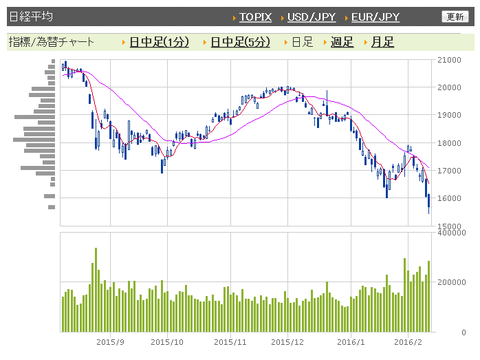Click the 2016/2 date axis label
This screenshot has width=480, height=360.
pyautogui.click(x=408, y=342)
